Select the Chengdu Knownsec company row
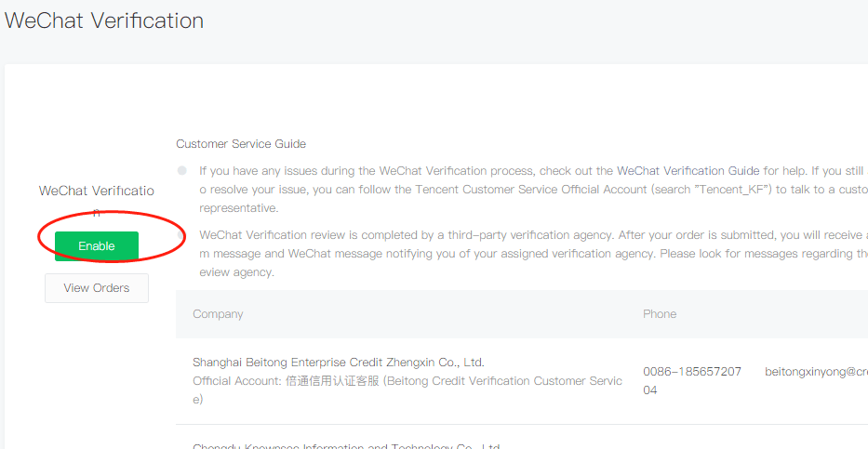 [522, 442]
